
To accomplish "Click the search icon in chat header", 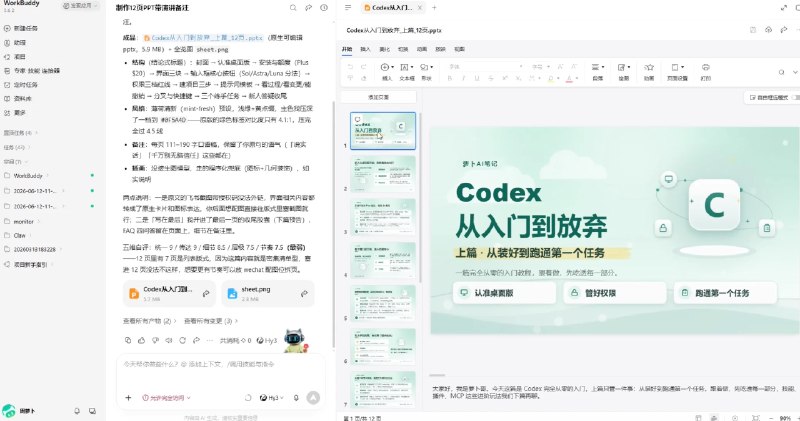I will tap(293, 8).
